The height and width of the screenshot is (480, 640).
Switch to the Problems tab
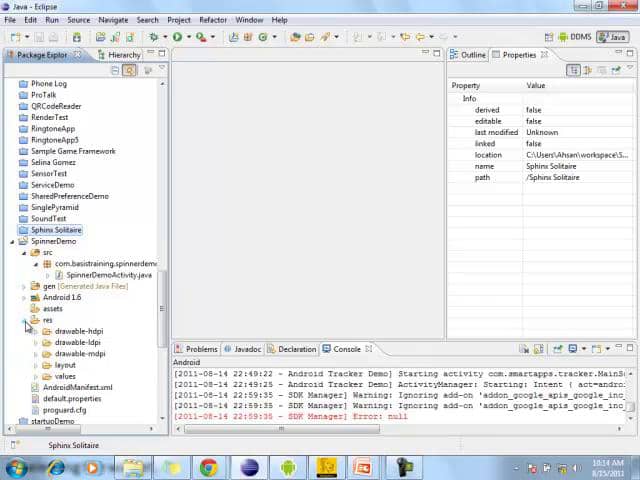[x=201, y=349]
